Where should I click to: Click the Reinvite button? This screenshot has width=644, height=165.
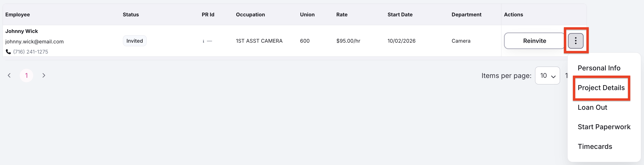534,41
